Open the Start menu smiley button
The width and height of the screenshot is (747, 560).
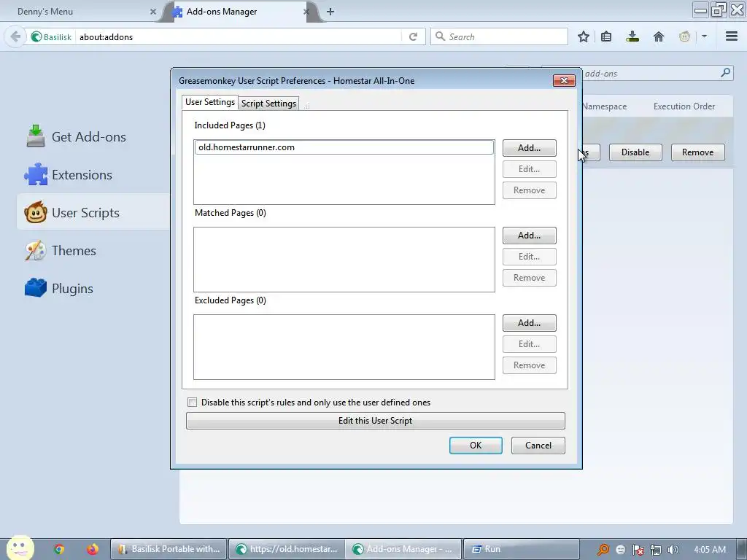point(20,548)
